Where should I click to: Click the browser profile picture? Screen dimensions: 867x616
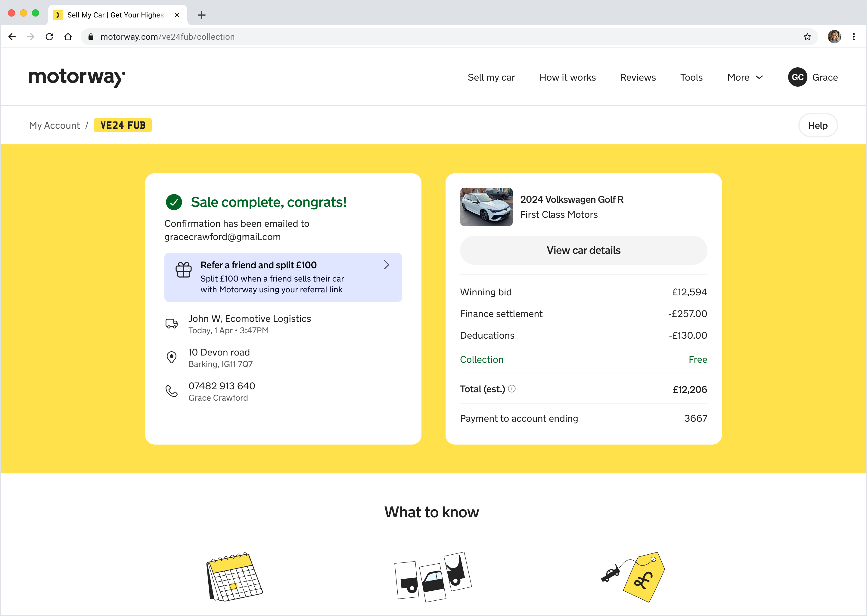[834, 37]
